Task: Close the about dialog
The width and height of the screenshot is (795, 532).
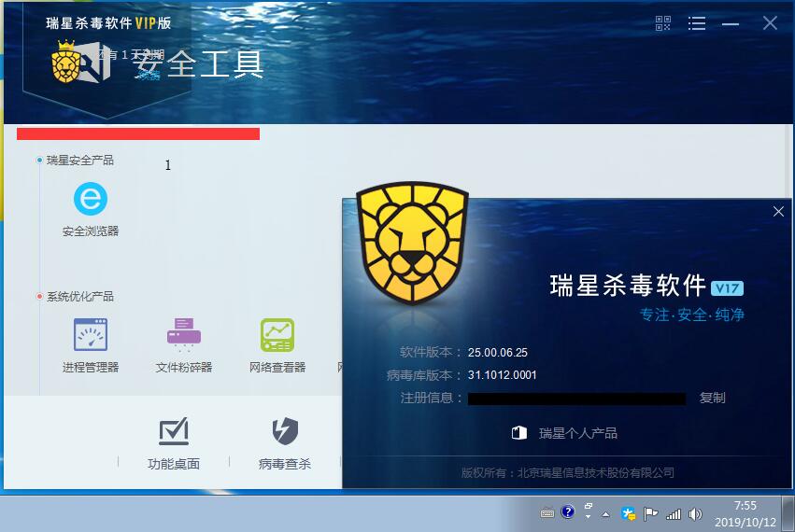Action: [778, 211]
